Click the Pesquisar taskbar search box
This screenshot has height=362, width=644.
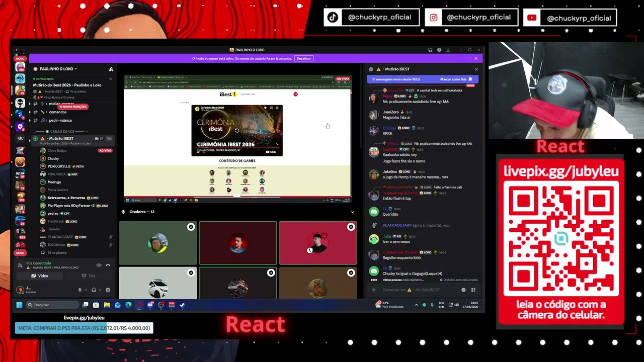coord(53,305)
